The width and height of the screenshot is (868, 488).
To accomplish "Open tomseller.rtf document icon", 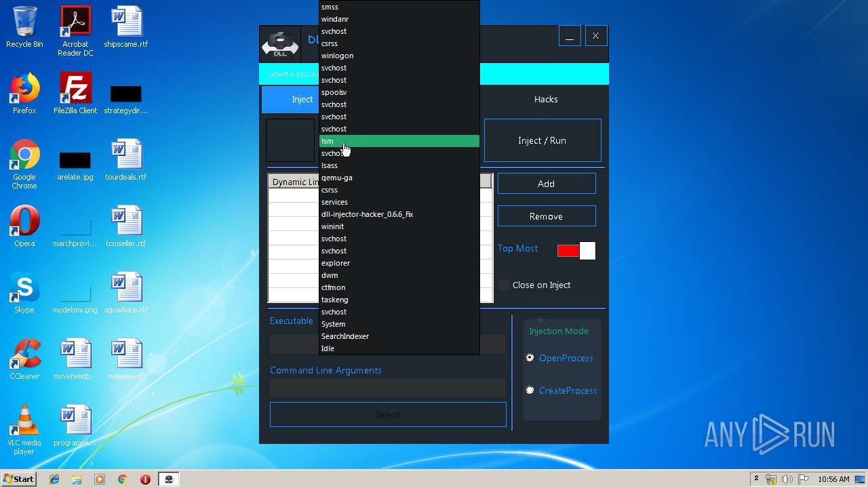I will [x=126, y=226].
